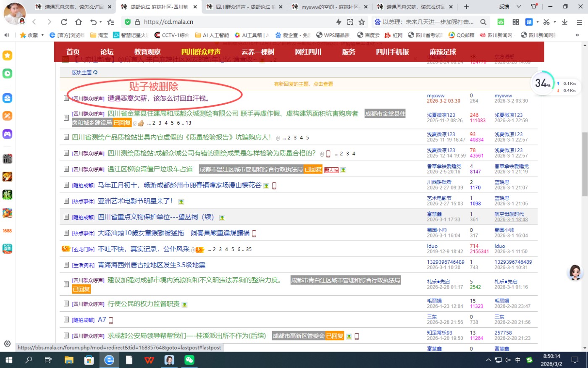Refresh the page with the reload icon

(64, 22)
